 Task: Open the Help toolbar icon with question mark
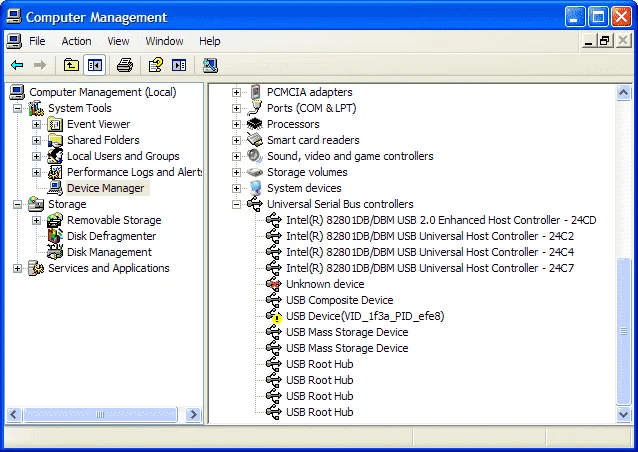155,65
